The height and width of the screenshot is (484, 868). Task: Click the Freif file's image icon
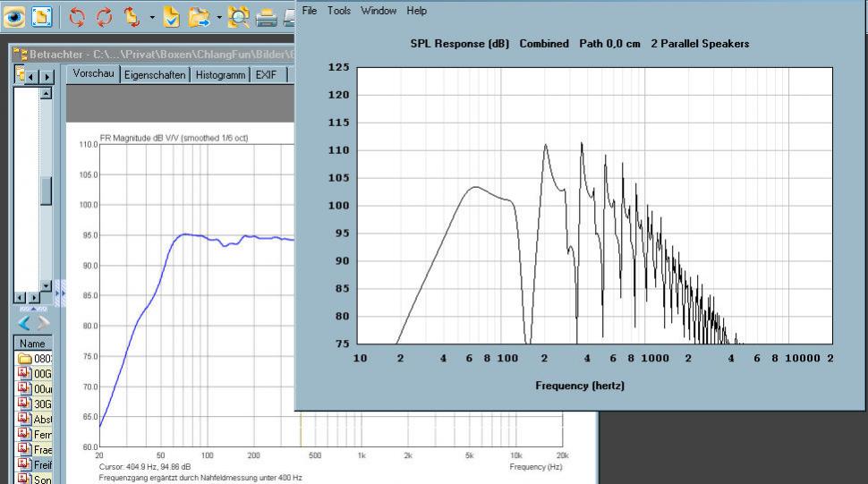tap(24, 463)
